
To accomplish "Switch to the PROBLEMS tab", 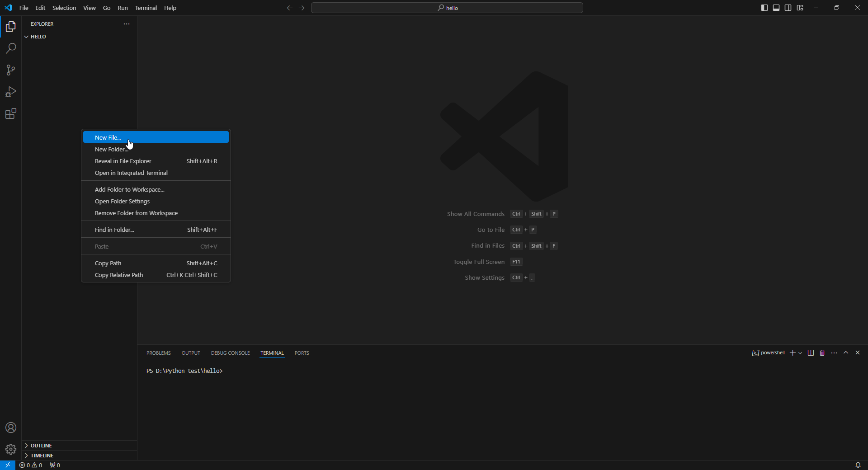I will 159,353.
